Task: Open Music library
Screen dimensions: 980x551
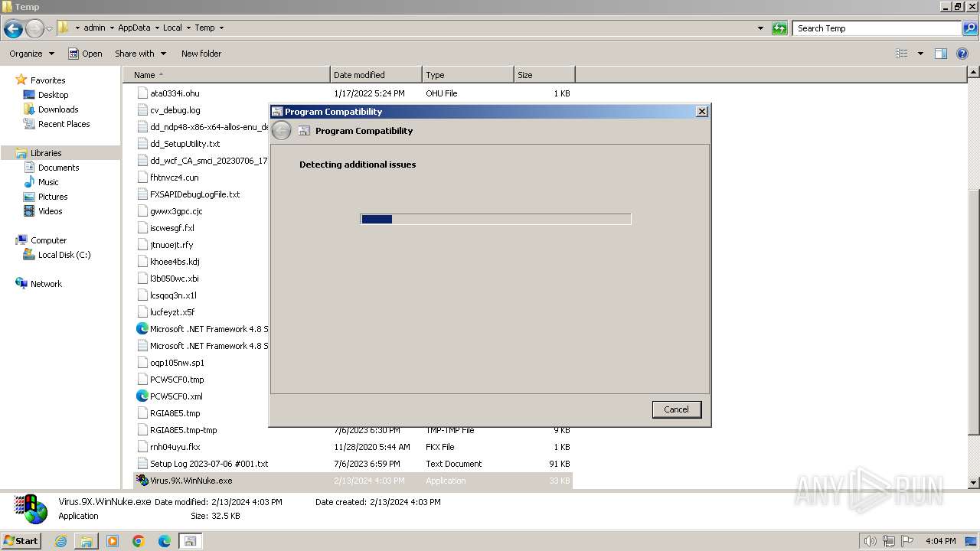Action: (x=48, y=182)
